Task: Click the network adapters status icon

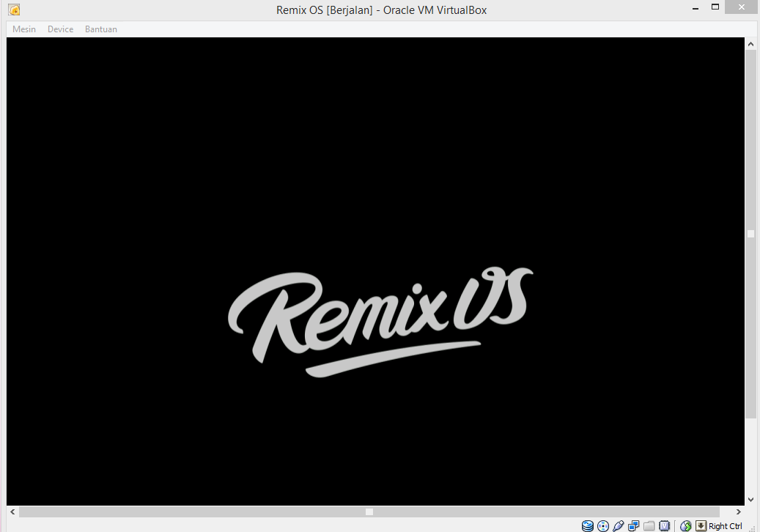Action: coord(633,525)
